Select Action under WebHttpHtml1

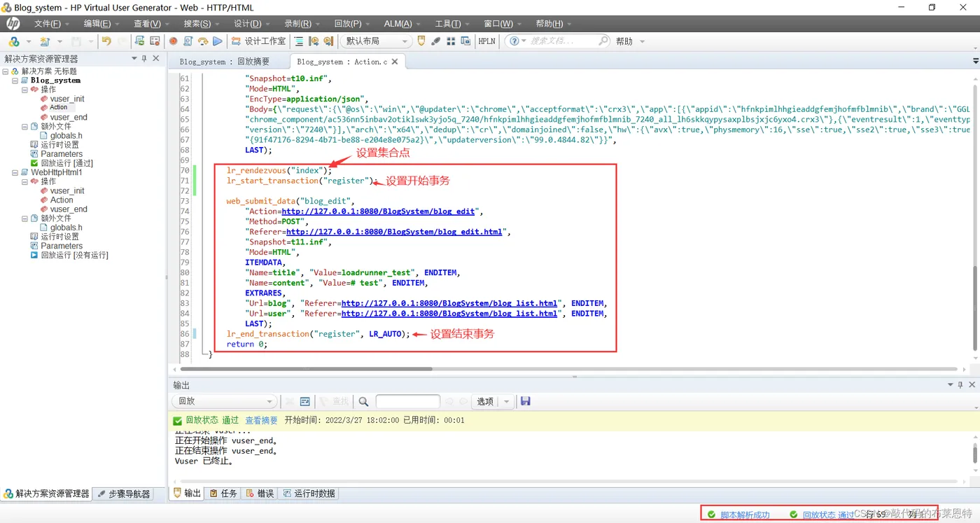(62, 200)
